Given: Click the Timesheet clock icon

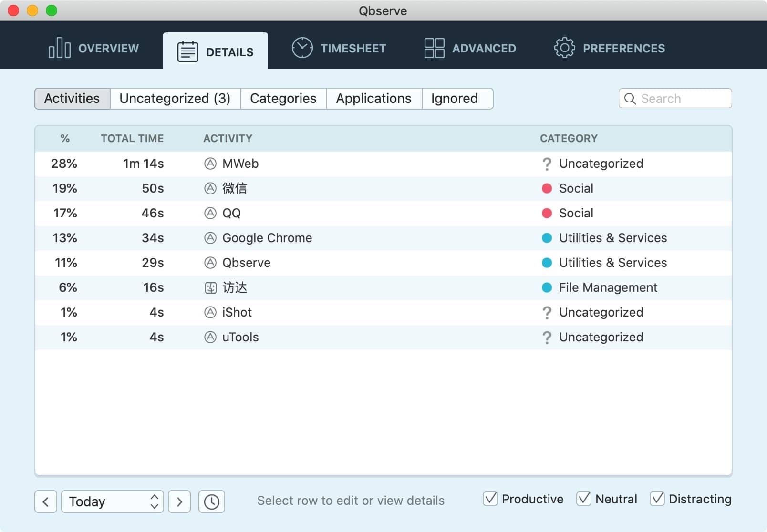Looking at the screenshot, I should (x=302, y=48).
